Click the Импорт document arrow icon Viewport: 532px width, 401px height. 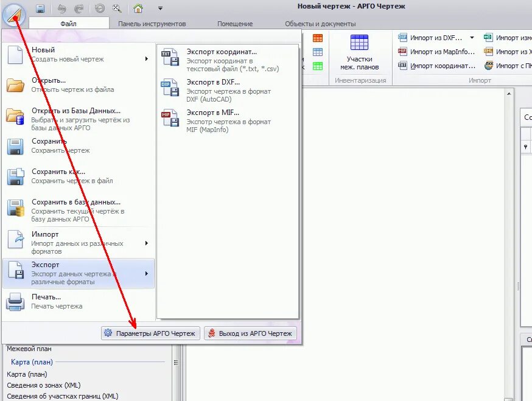coord(16,239)
